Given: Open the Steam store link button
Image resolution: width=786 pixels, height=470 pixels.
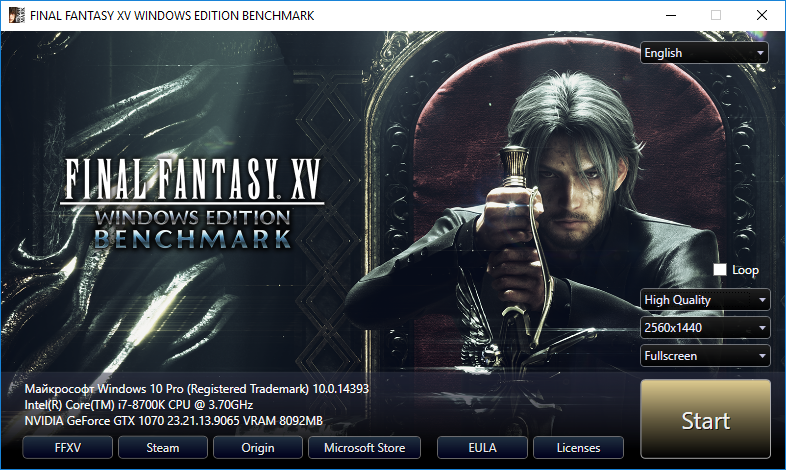Looking at the screenshot, I should coord(163,447).
